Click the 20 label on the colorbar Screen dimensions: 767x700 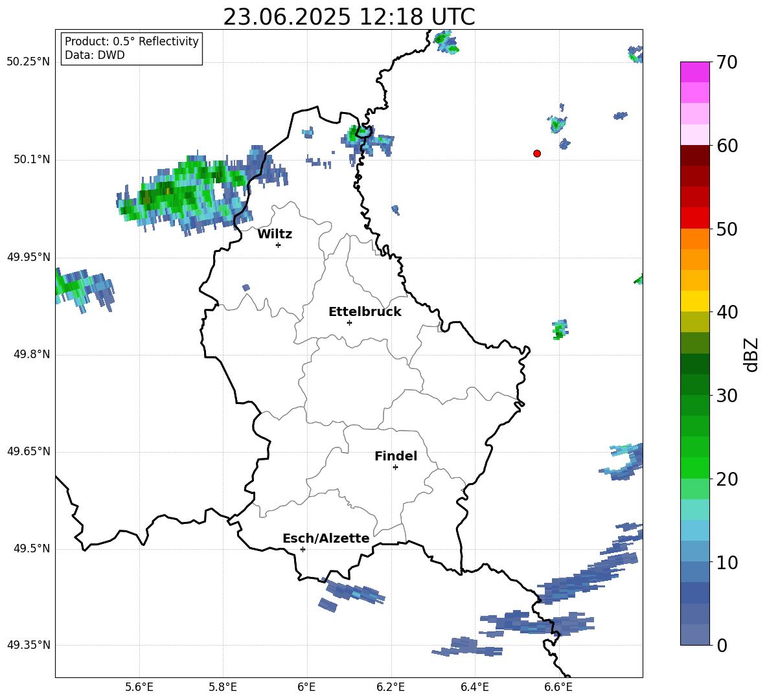coord(727,479)
